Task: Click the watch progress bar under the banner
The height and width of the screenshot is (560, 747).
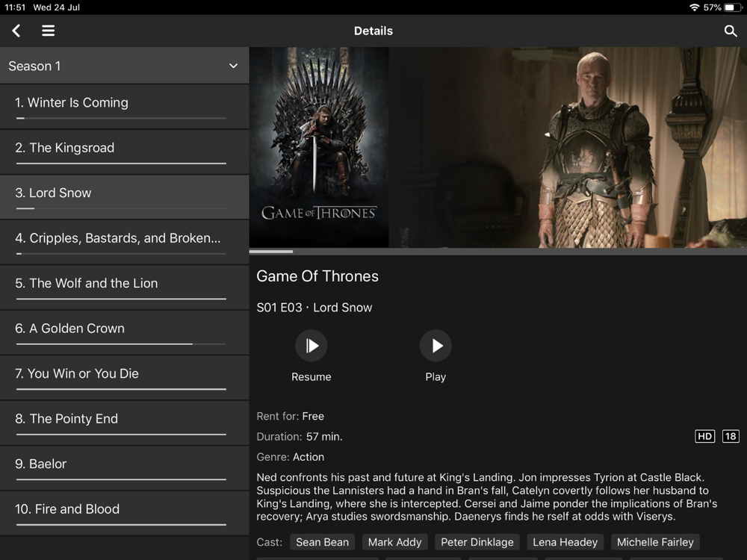Action: click(x=498, y=252)
